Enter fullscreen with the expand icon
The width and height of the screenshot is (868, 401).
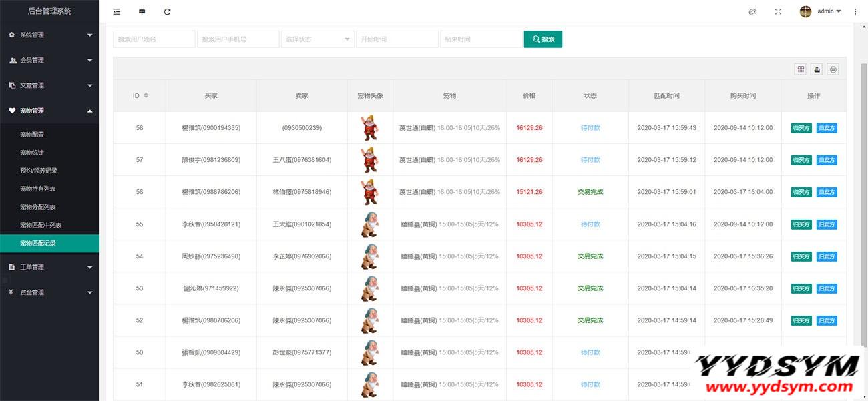pos(778,11)
